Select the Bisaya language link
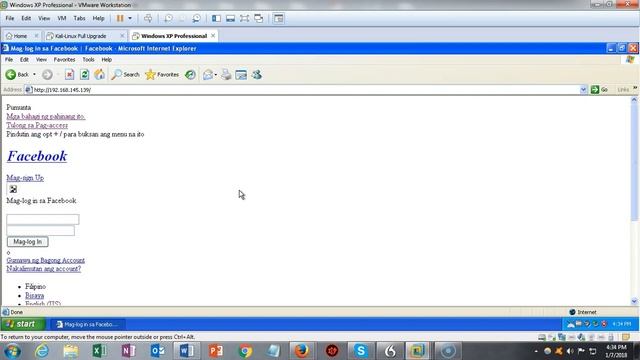Screen dimensions: 640x360 34,296
